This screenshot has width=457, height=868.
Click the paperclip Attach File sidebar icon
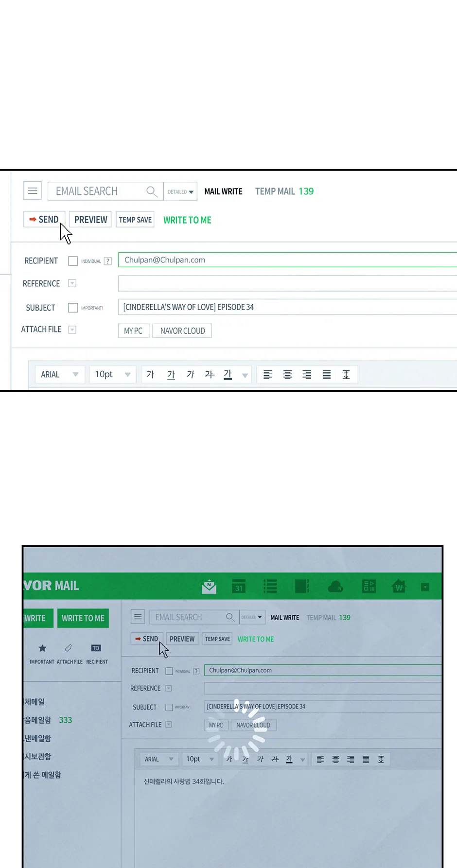(x=69, y=648)
